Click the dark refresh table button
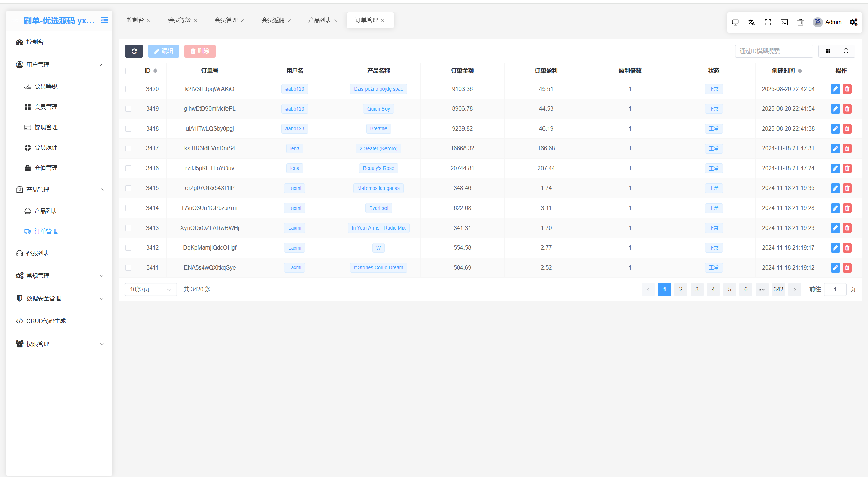The width and height of the screenshot is (868, 477). click(134, 51)
